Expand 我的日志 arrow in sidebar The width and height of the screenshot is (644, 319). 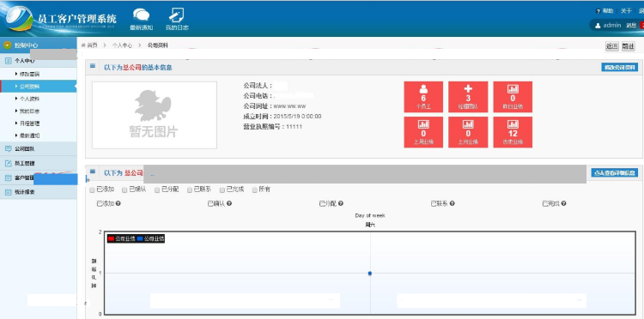point(16,111)
